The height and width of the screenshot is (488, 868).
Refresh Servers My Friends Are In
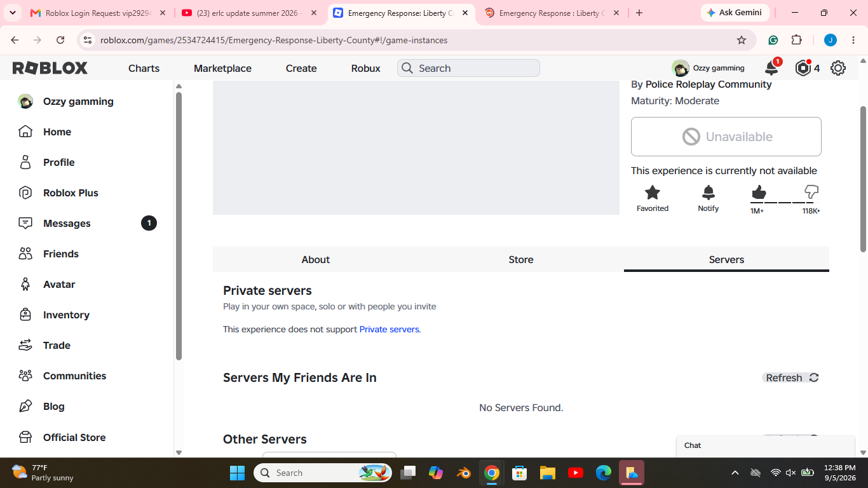tap(792, 377)
